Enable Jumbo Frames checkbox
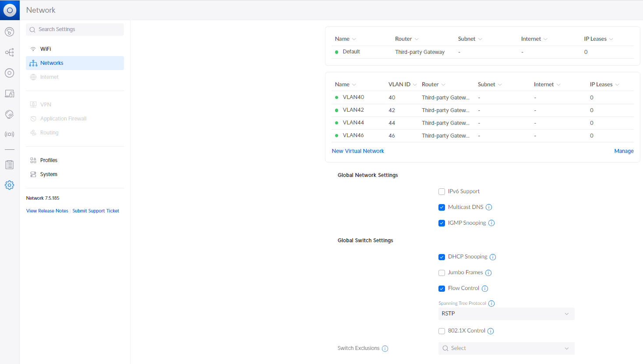Image resolution: width=643 pixels, height=364 pixels. 442,273
